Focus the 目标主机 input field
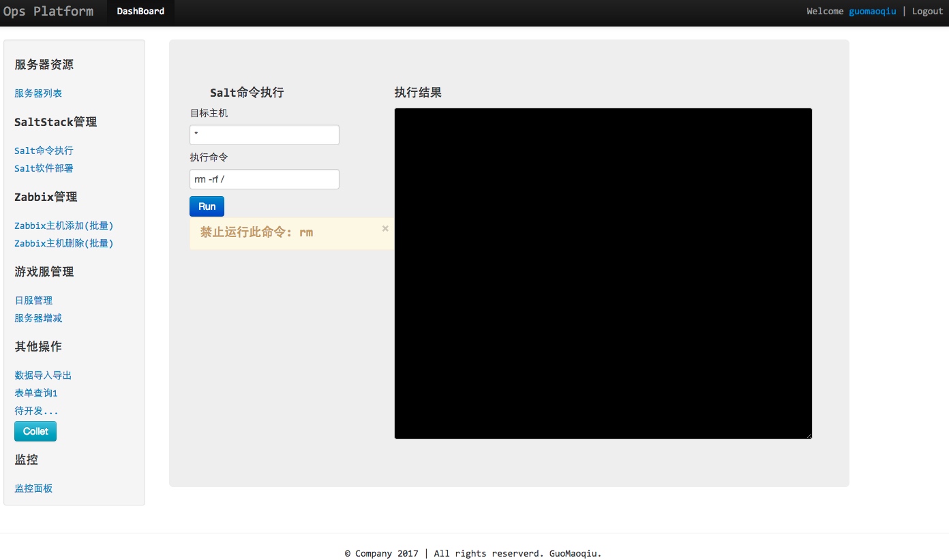 (265, 135)
